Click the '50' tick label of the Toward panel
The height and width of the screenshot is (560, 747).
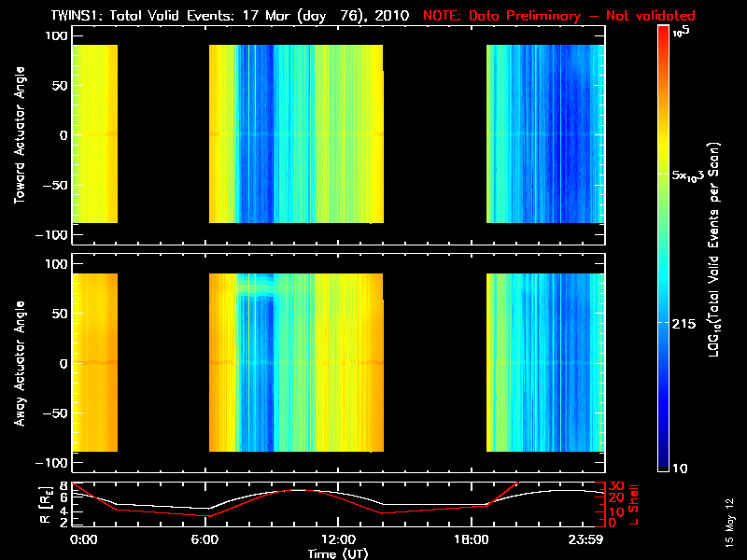61,86
